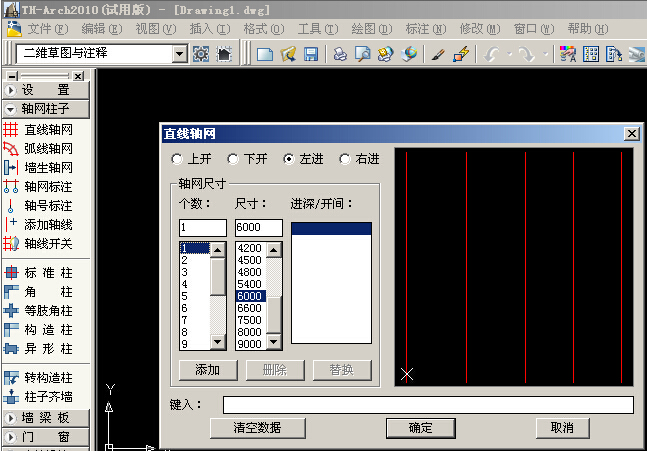Click the New drawing toolbar icon

265,54
